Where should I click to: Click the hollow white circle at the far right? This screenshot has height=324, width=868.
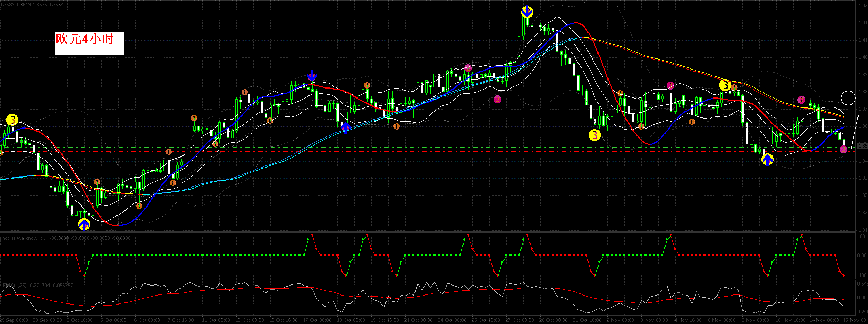coord(848,98)
